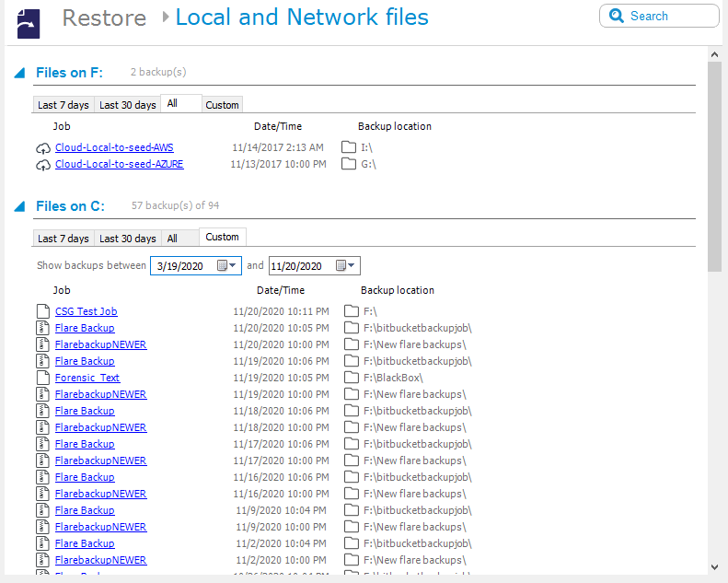Click the cloud icon beside Cloud-Local-to-seed-AZURE
Viewport: 728px width, 583px height.
[x=42, y=165]
